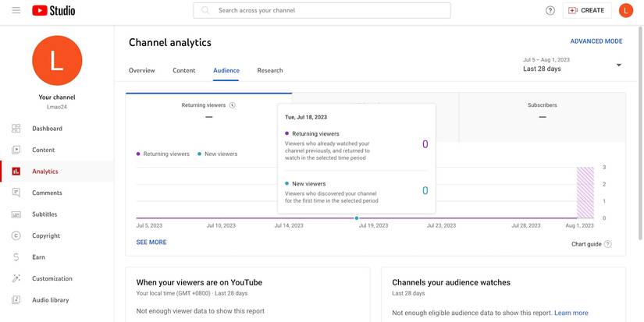Click the search across your channel field
The image size is (644, 322).
click(322, 10)
